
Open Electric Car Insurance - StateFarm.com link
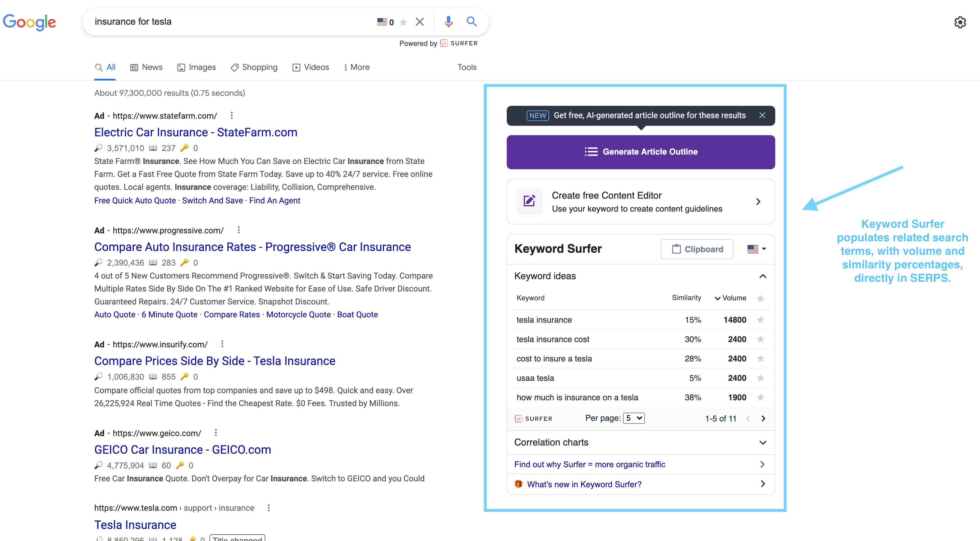point(196,133)
